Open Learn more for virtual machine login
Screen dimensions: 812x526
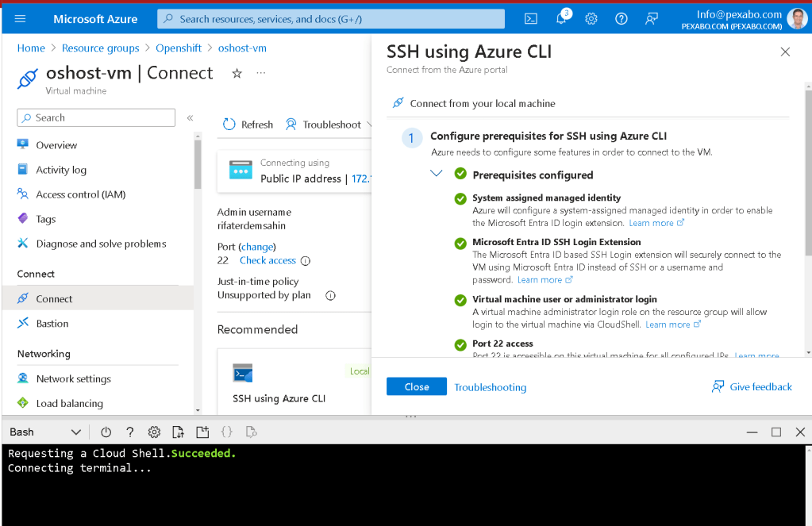pos(672,324)
